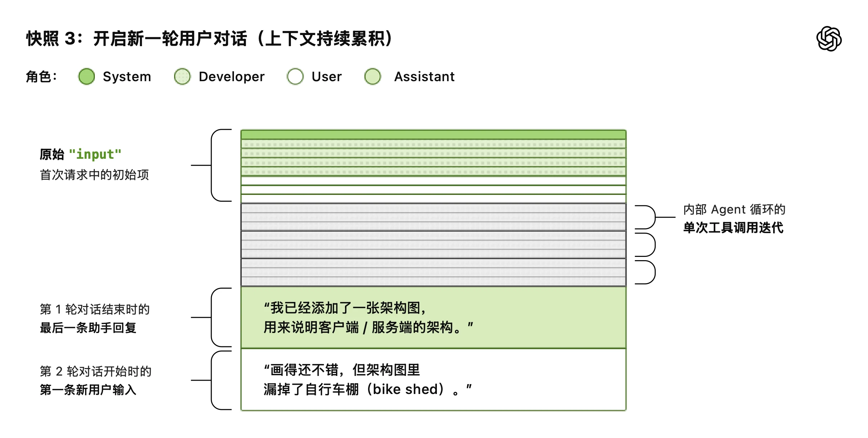Viewport: 868px width, 438px height.
Task: Click the assistant message about 架构图
Action: click(434, 317)
